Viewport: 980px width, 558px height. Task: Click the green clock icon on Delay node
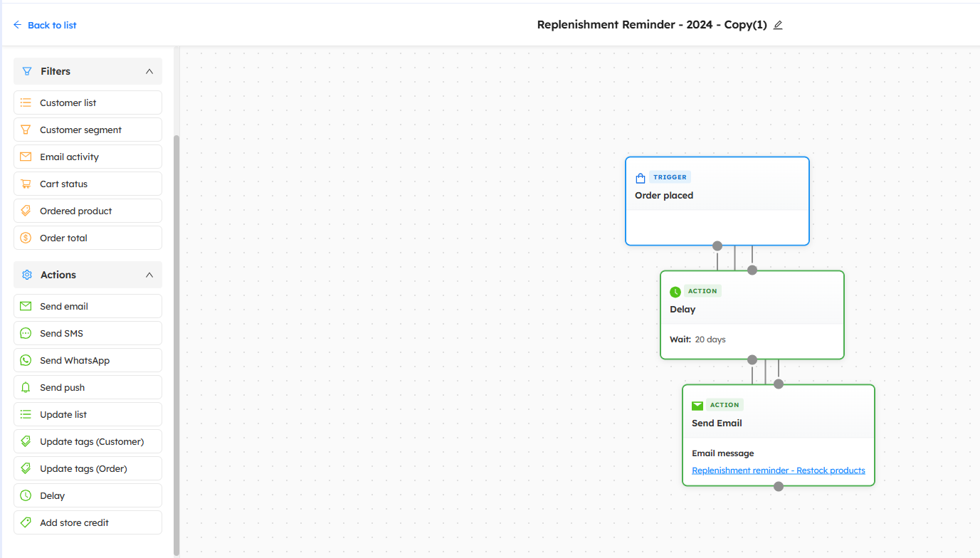click(675, 292)
